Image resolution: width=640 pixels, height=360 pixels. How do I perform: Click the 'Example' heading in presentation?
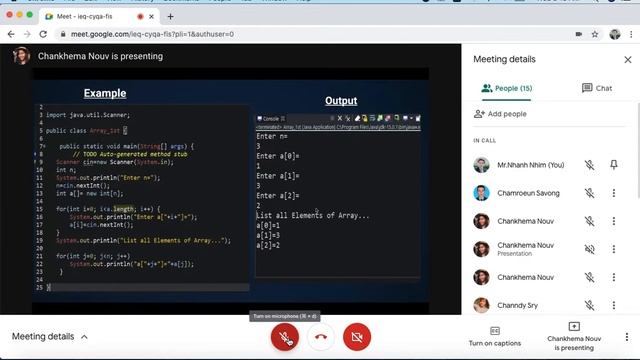(105, 93)
